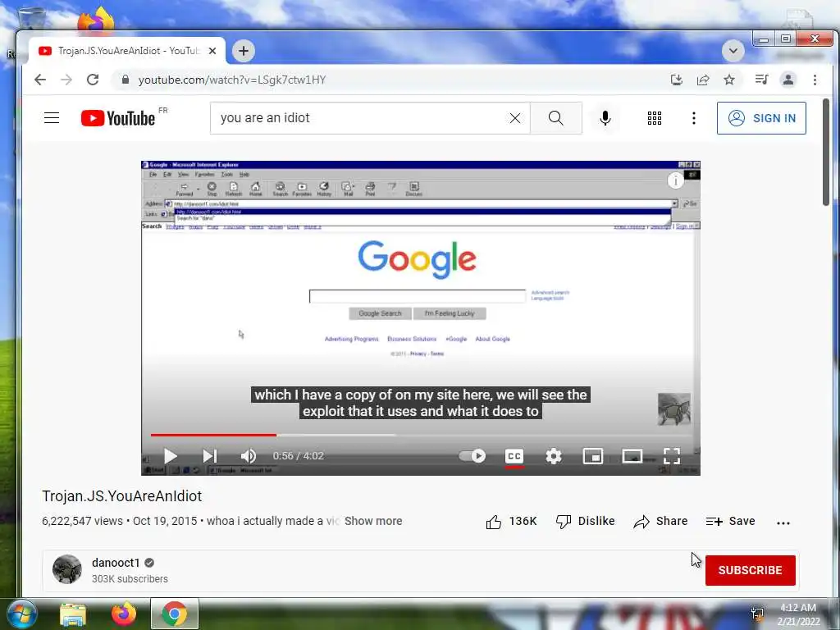Open Firefox from the taskbar
Viewport: 840px width, 630px height.
(124, 614)
